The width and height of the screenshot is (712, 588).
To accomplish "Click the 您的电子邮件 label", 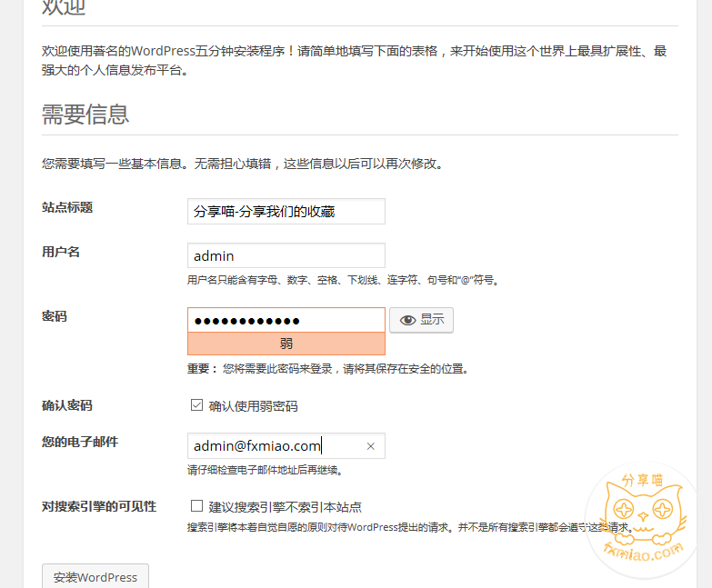I will coord(80,442).
